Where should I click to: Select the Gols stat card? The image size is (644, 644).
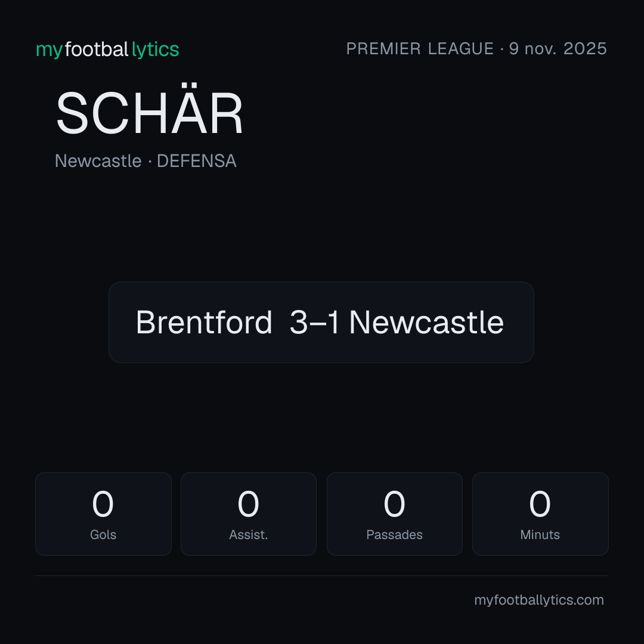(103, 514)
